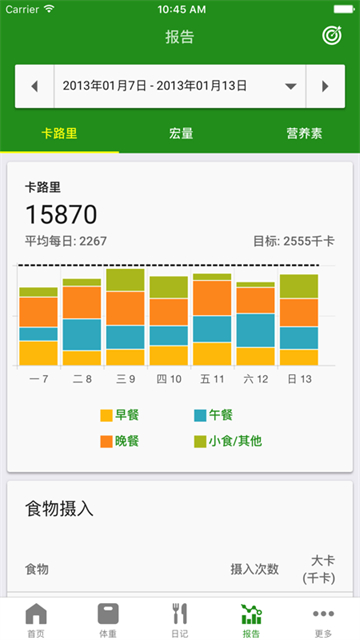The width and height of the screenshot is (360, 640).
Task: Click the battery icon in status bar
Action: 344,9
